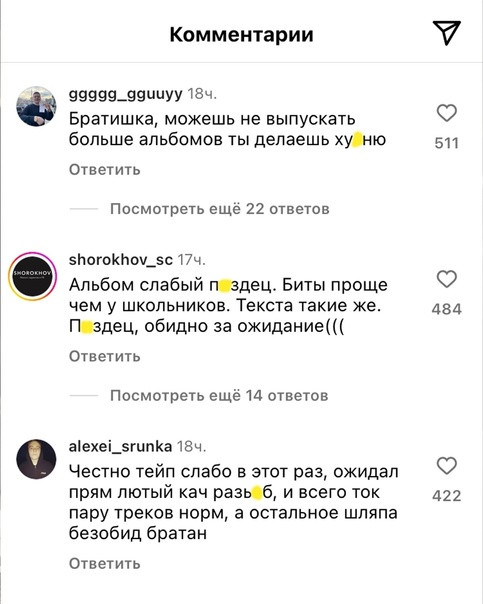Select the Комментарии header title
The image size is (483, 604).
pyautogui.click(x=242, y=35)
